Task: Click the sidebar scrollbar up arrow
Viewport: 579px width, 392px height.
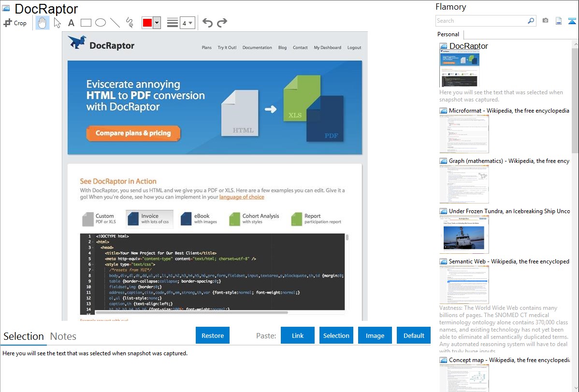Action: (576, 44)
